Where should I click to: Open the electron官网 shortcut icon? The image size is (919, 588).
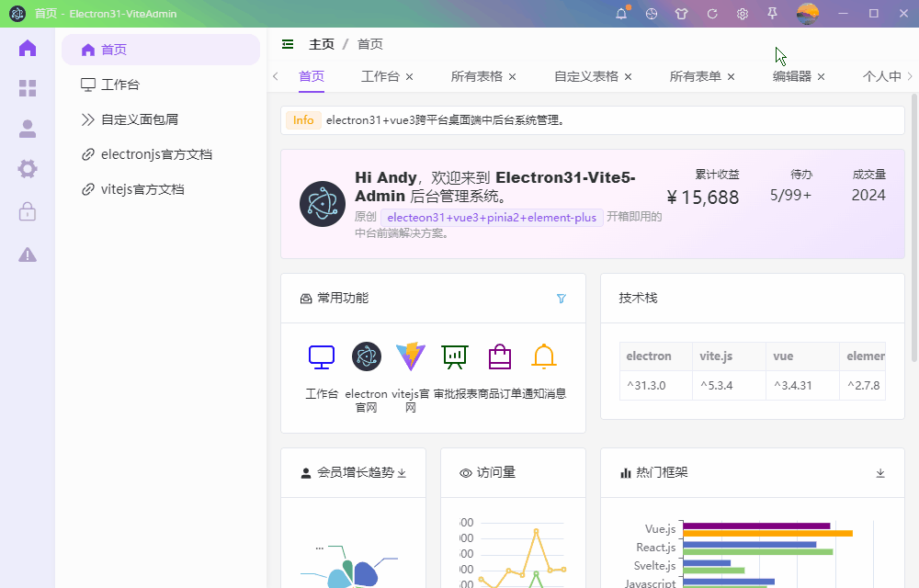367,356
